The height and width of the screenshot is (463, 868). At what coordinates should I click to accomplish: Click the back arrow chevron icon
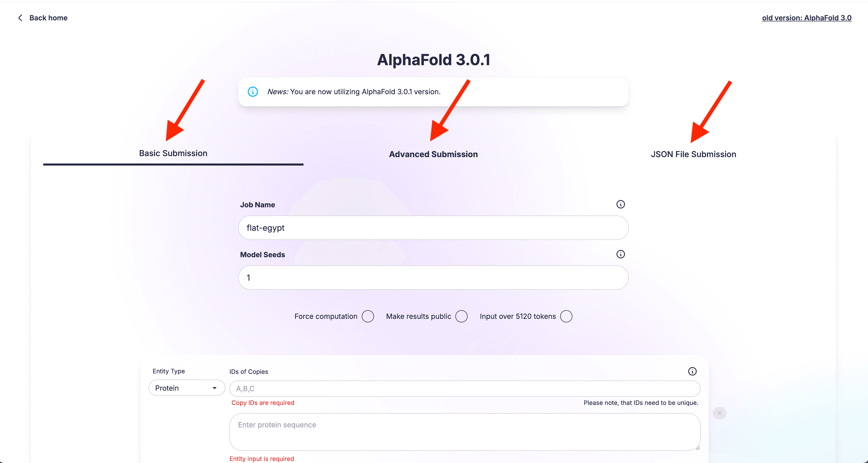[x=20, y=18]
